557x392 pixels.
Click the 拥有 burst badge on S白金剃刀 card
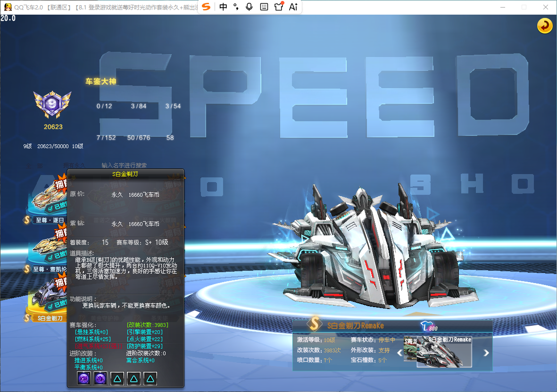coord(60,283)
